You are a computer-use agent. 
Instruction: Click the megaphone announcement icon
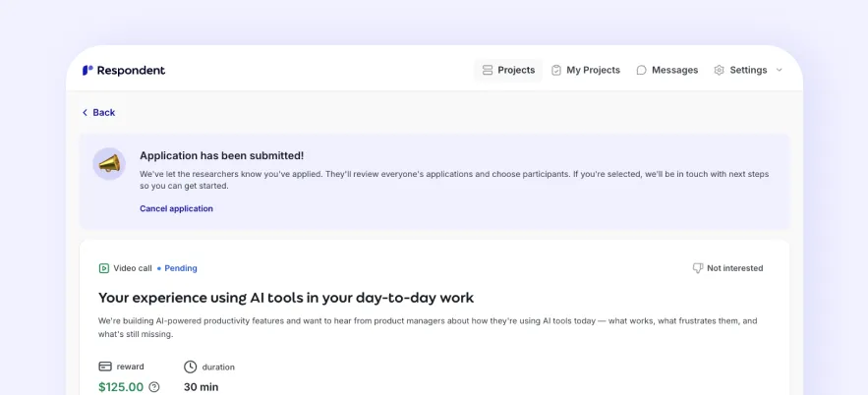[x=109, y=164]
